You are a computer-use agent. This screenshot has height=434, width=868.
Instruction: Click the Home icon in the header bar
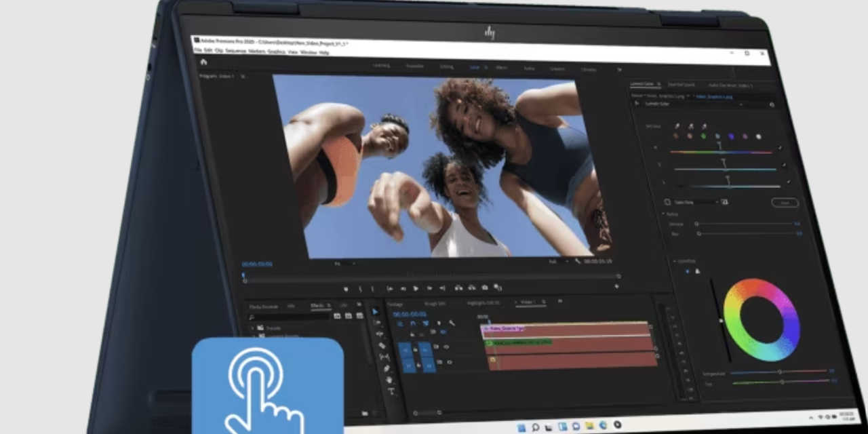click(x=203, y=61)
